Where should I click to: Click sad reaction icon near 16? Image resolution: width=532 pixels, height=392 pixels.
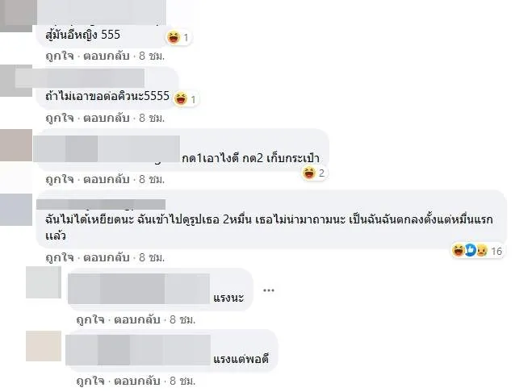coord(481,251)
